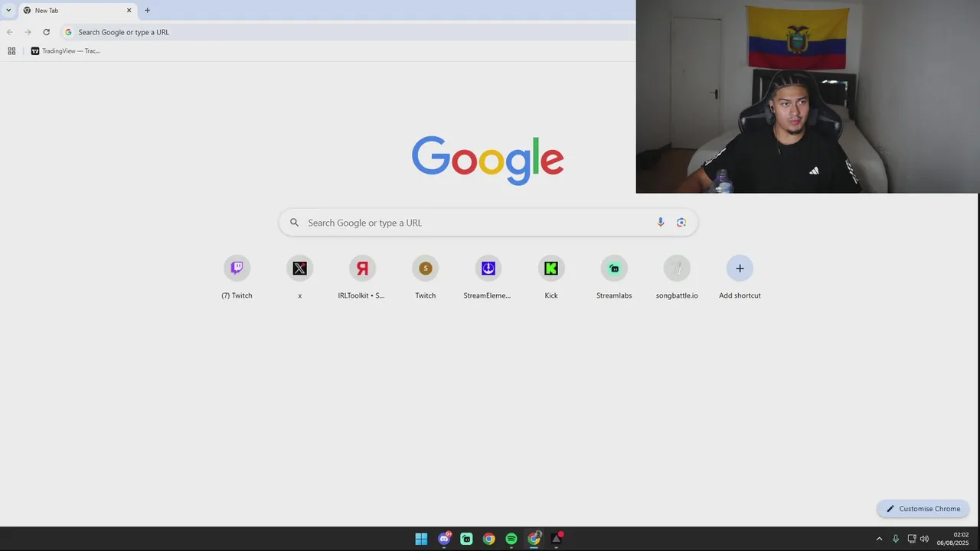Open the volume tray icon
The image size is (980, 551).
tap(924, 539)
